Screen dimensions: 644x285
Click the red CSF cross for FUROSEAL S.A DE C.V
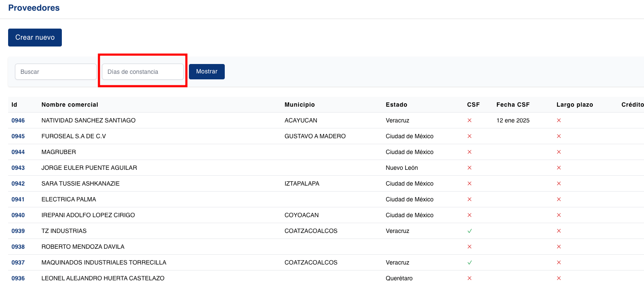click(469, 136)
